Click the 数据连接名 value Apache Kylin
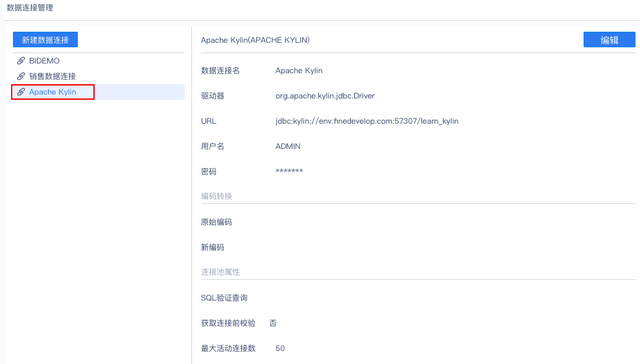Viewport: 640px width, 364px height. point(299,71)
